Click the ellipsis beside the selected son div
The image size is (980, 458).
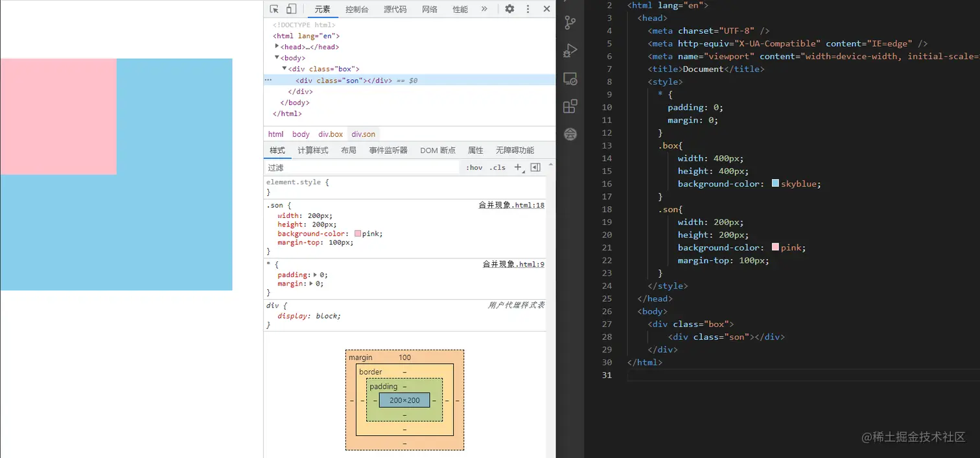click(x=268, y=80)
